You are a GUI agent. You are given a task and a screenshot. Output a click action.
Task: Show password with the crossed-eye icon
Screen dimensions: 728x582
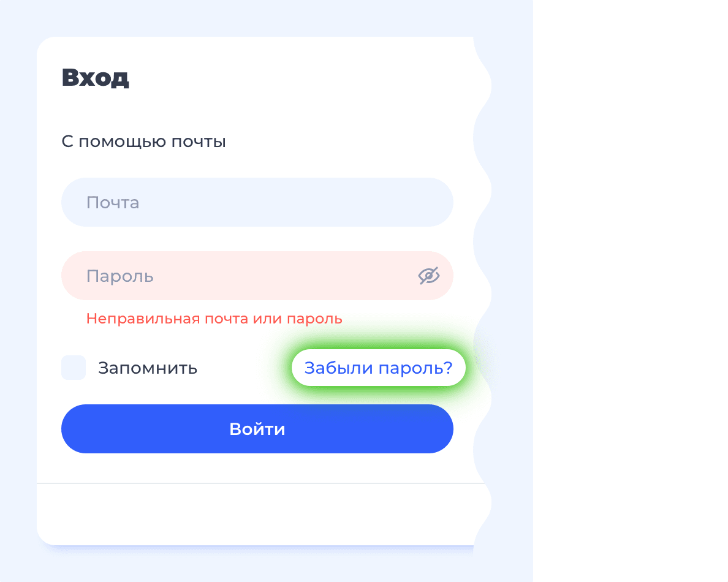(428, 276)
